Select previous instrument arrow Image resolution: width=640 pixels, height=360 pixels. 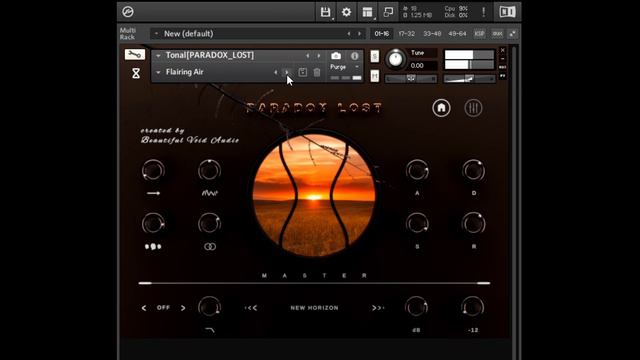[308, 56]
